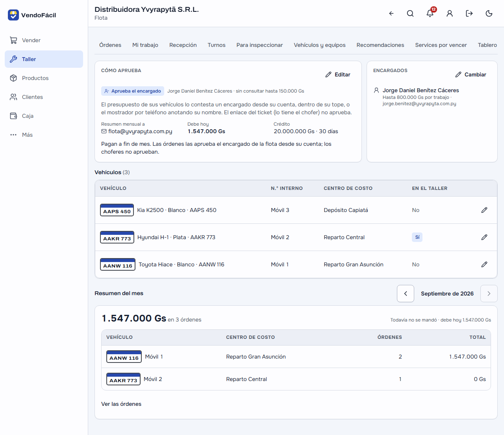Open the user profile icon

450,13
